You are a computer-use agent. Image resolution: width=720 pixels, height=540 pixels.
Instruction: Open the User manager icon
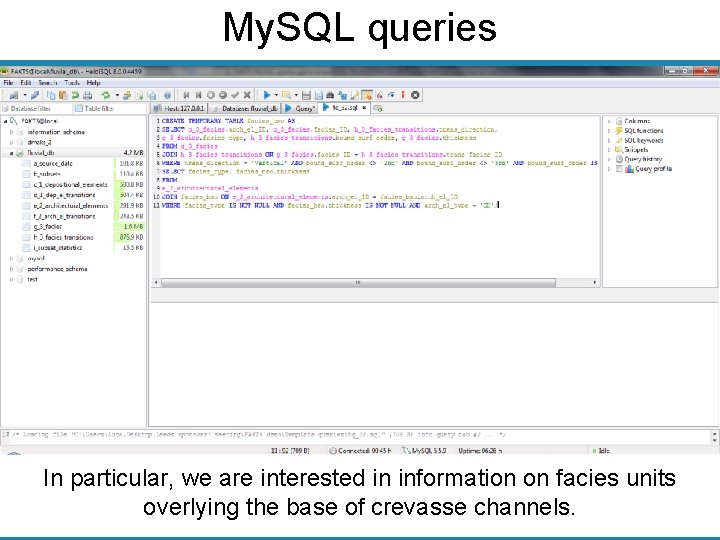[x=127, y=95]
